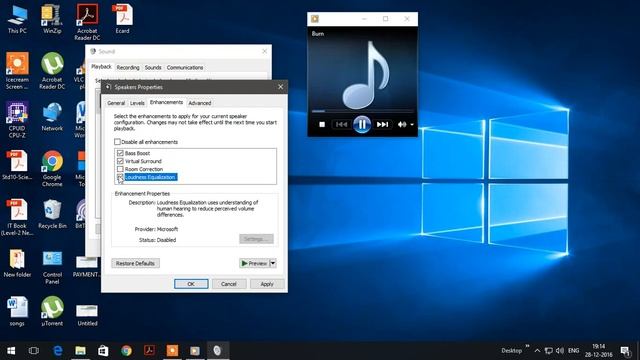The height and width of the screenshot is (360, 640).
Task: Open Chrome from taskbar
Action: [x=126, y=351]
